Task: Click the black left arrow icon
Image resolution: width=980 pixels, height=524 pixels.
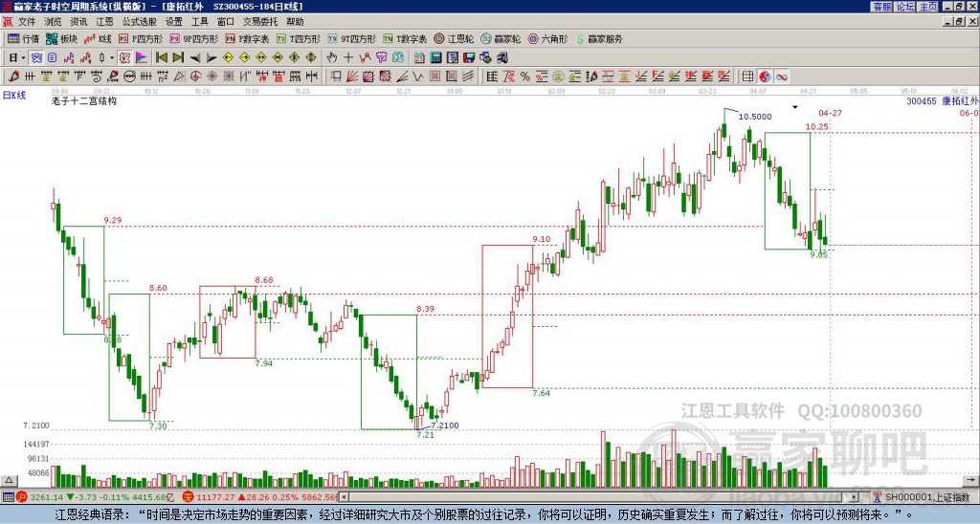Action: pyautogui.click(x=195, y=58)
